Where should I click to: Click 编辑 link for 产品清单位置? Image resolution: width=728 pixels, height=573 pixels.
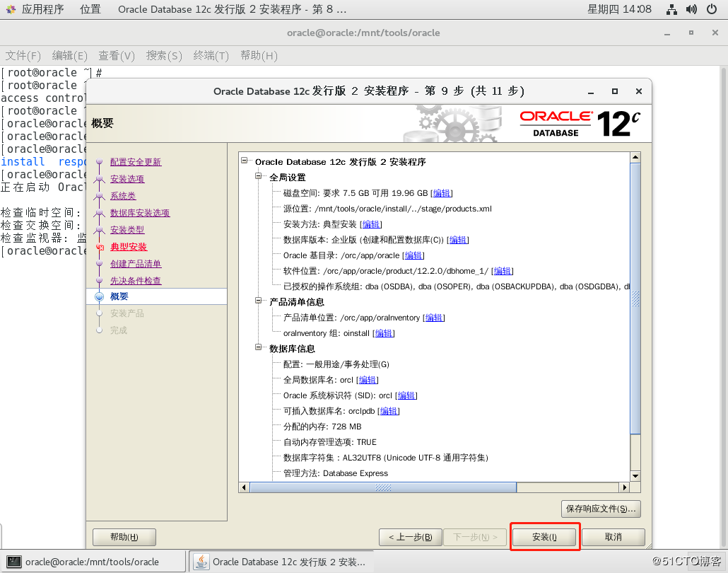click(434, 318)
